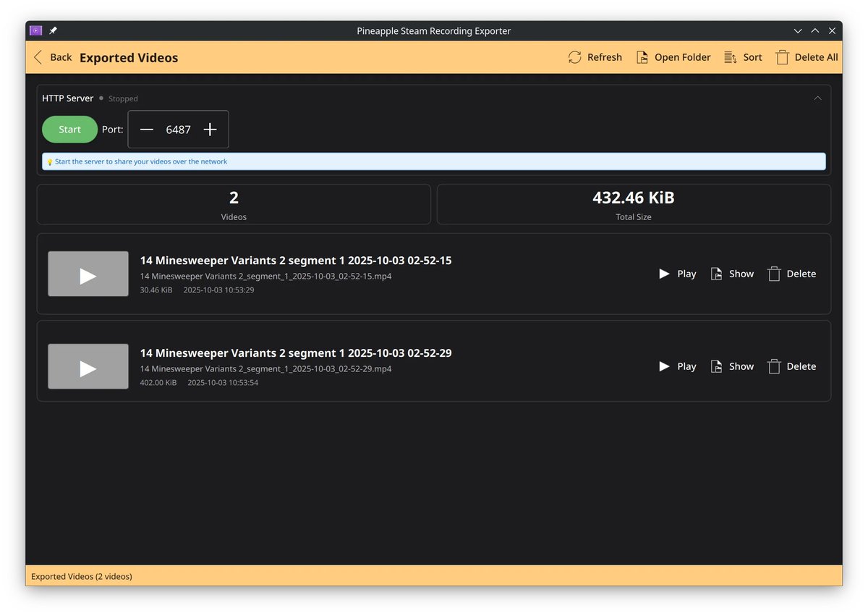868x616 pixels.
Task: Trash icon for the 02-52-29 video
Action: point(774,366)
